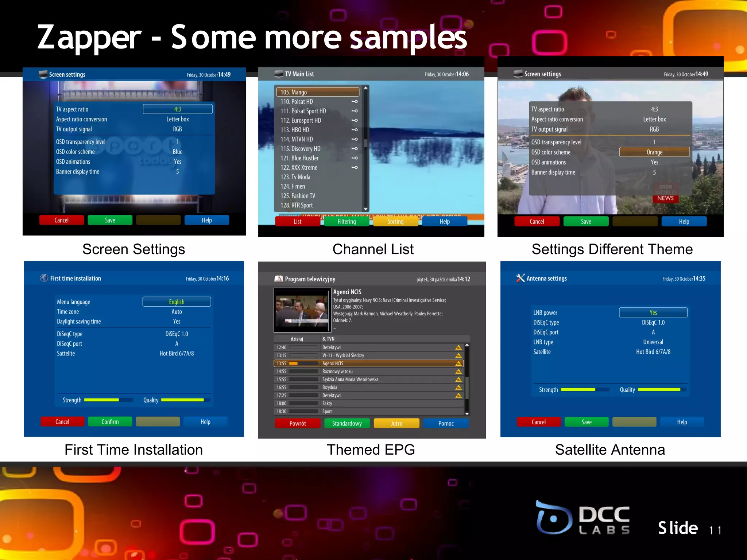Toggle Daylight saving time Yes value
Viewport: 747px width, 560px height.
pyautogui.click(x=177, y=322)
